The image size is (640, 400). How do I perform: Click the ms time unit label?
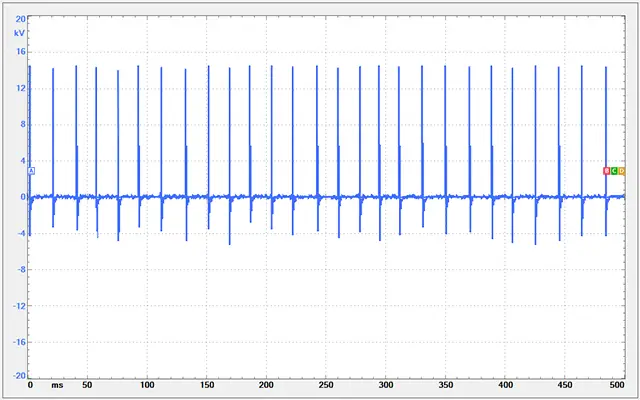57,385
